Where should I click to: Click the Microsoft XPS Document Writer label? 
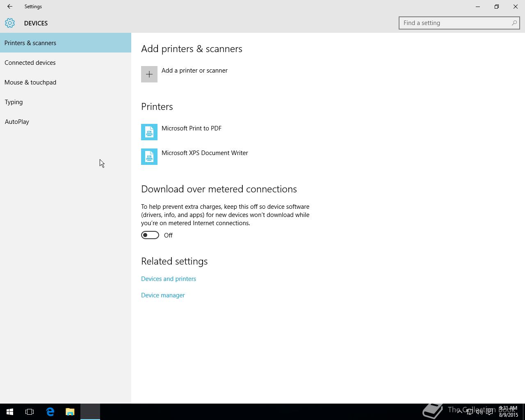coord(205,153)
